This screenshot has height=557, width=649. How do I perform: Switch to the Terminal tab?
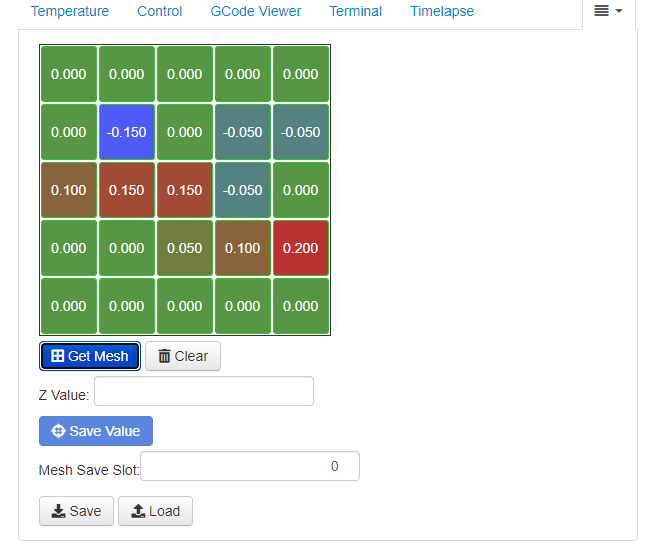tap(355, 11)
